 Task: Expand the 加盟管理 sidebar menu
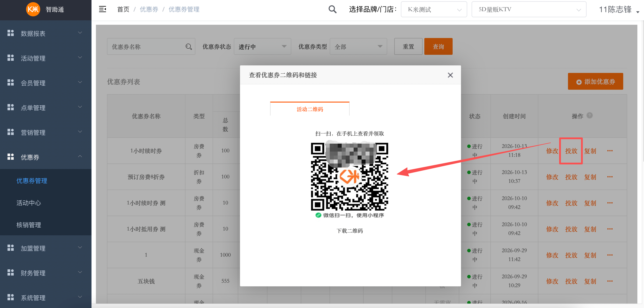[x=46, y=248]
